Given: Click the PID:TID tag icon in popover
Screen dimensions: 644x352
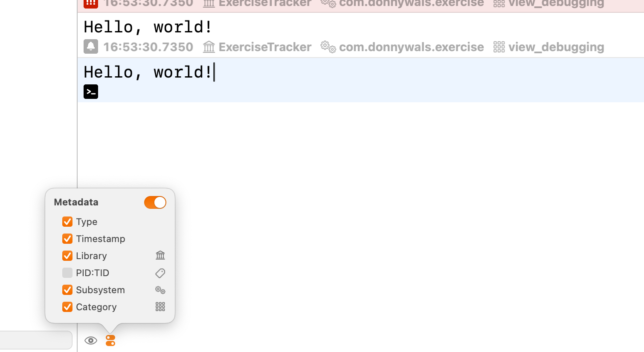Looking at the screenshot, I should click(160, 273).
